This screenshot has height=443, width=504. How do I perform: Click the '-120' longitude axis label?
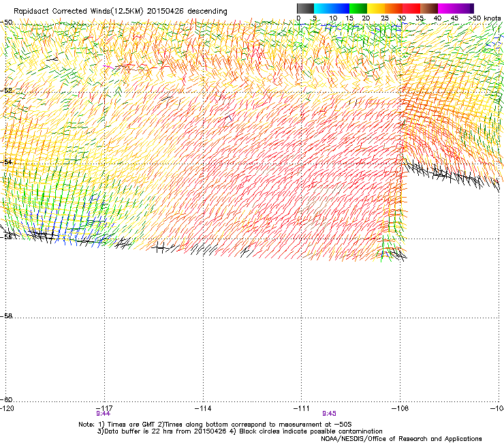(7, 408)
